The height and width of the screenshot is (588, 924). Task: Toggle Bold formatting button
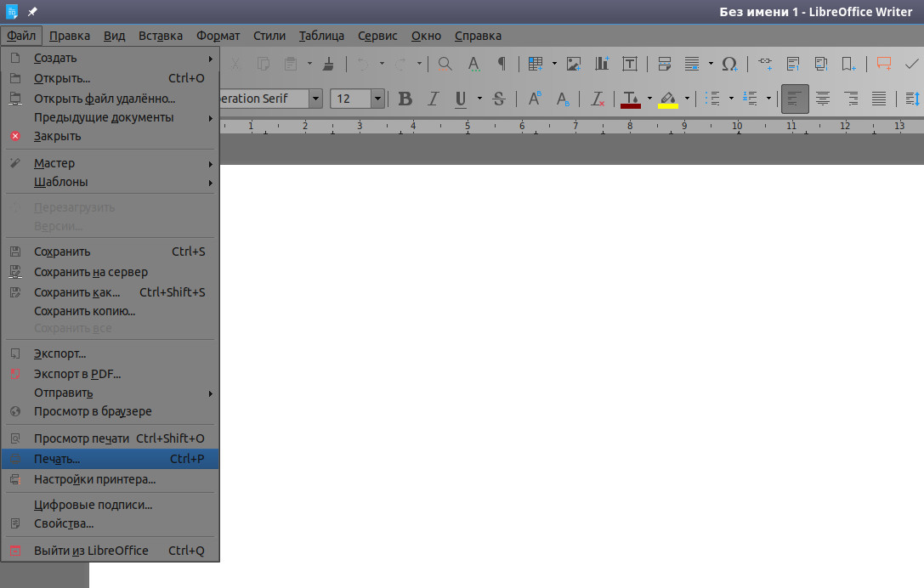405,99
